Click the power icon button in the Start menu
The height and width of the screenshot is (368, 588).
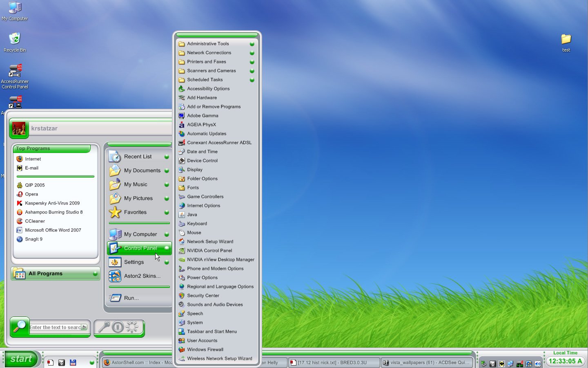coord(118,327)
